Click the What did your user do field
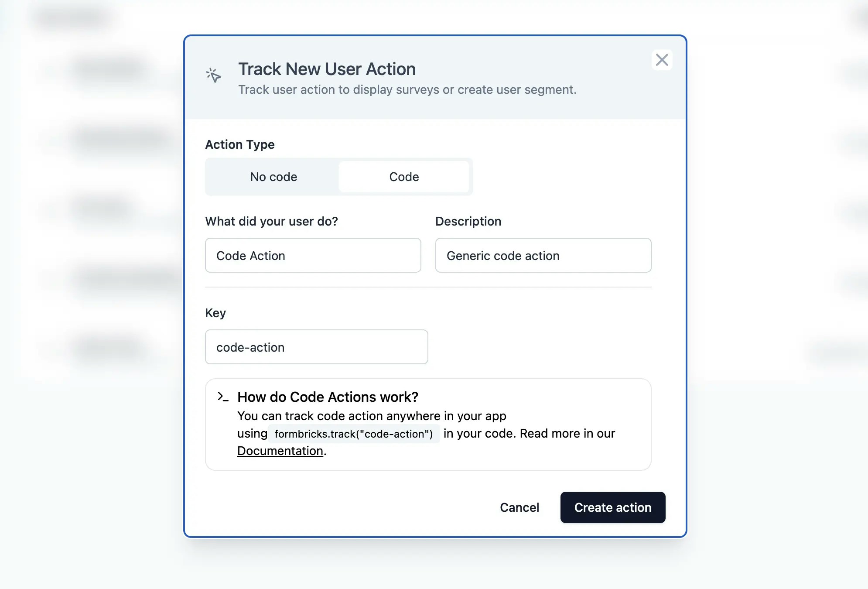Image resolution: width=868 pixels, height=589 pixels. coord(312,256)
